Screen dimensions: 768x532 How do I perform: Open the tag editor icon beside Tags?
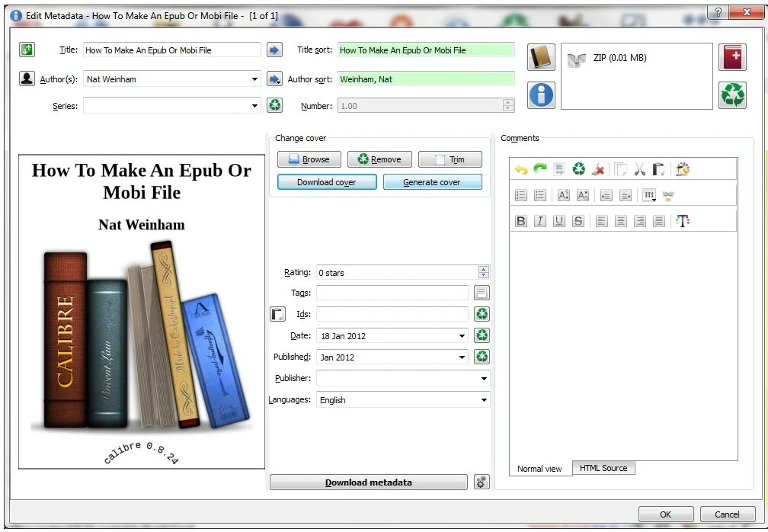coord(482,293)
